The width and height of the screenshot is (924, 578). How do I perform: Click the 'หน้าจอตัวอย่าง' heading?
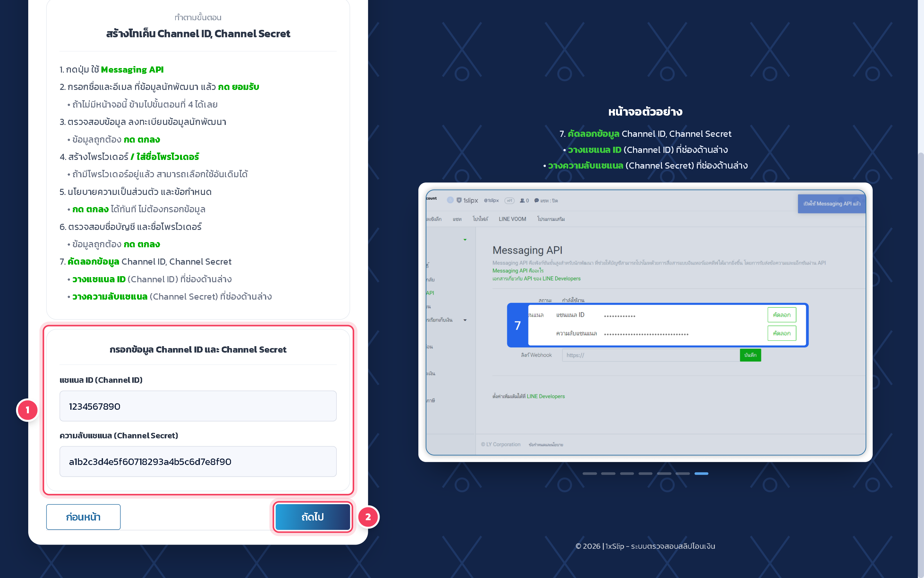coord(645,112)
